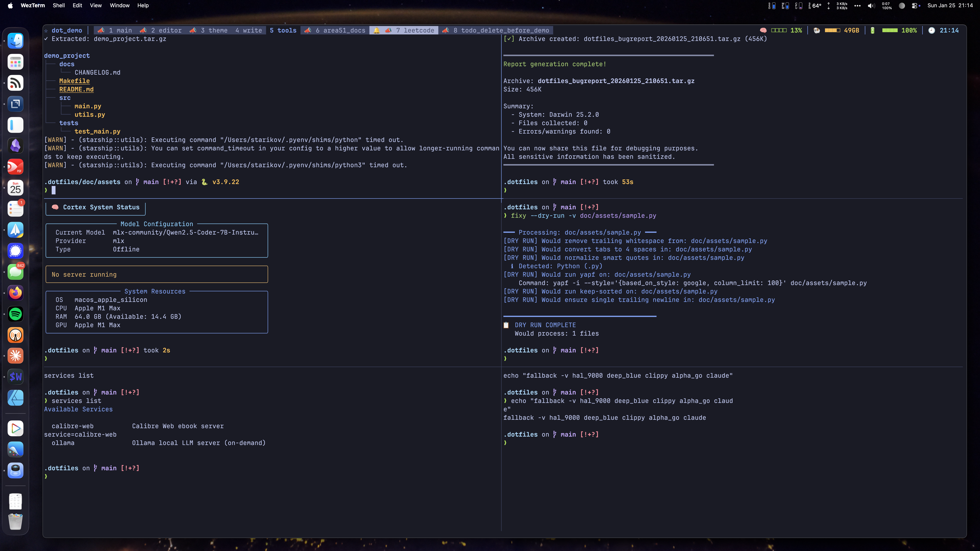980x551 pixels.
Task: Click the battery icon in WezTerm status
Action: click(873, 30)
